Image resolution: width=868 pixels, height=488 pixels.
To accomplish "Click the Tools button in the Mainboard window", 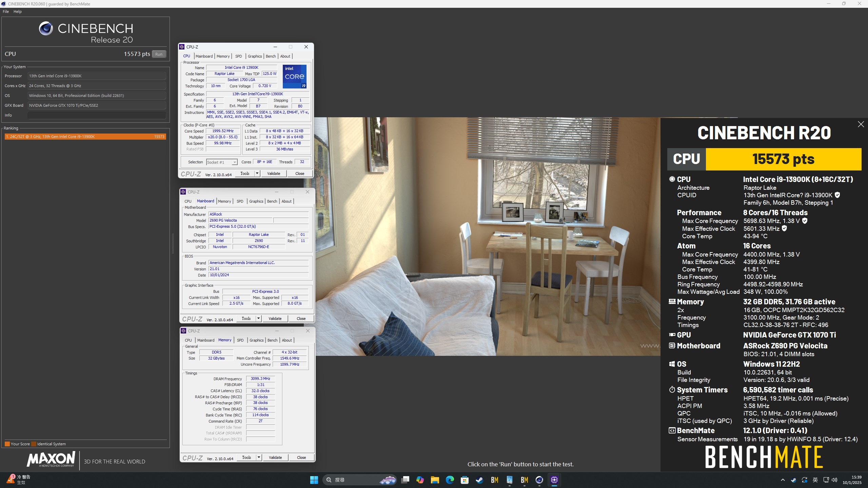I will (x=246, y=319).
